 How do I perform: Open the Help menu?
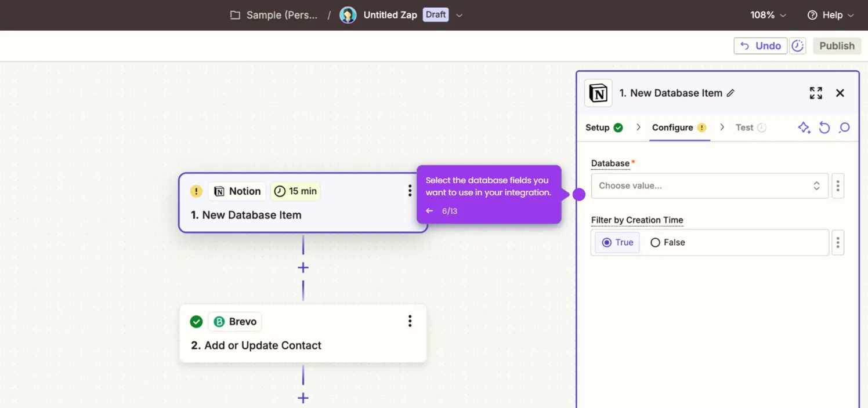[831, 15]
